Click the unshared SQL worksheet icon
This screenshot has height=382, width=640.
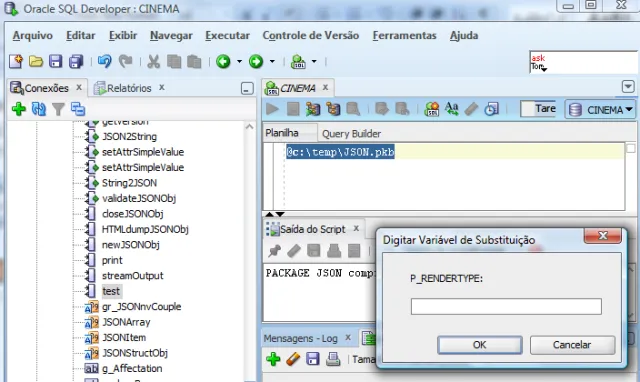(x=432, y=109)
